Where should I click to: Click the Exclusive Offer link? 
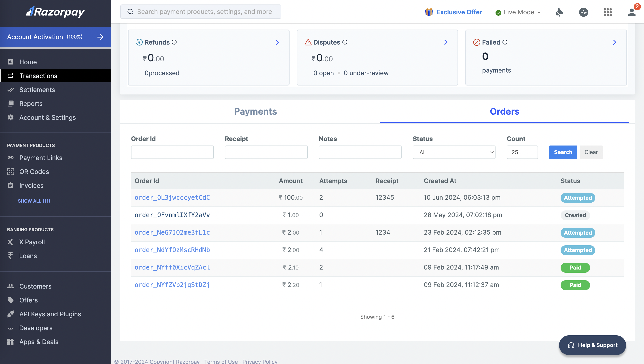(459, 12)
